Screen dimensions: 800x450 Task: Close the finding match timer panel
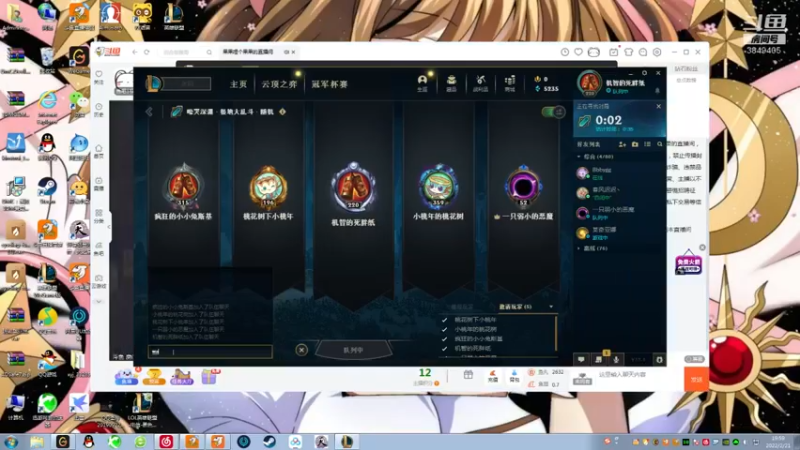tap(659, 107)
